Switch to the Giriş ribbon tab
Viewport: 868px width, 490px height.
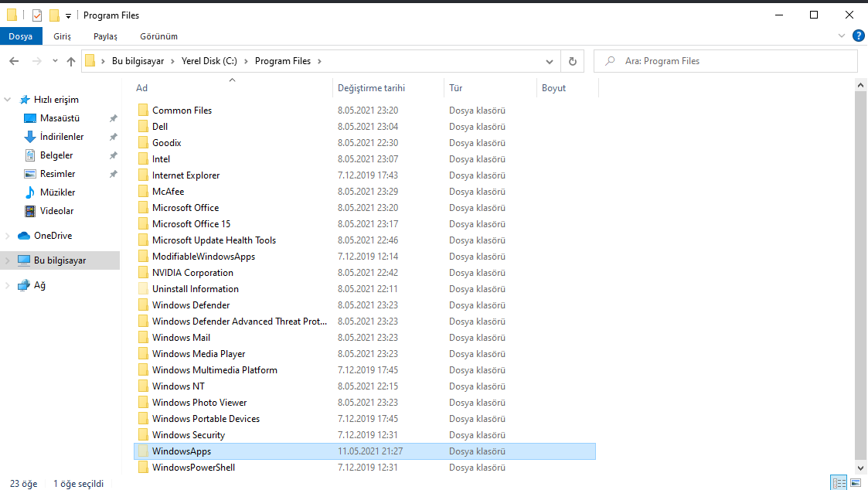[x=62, y=36]
